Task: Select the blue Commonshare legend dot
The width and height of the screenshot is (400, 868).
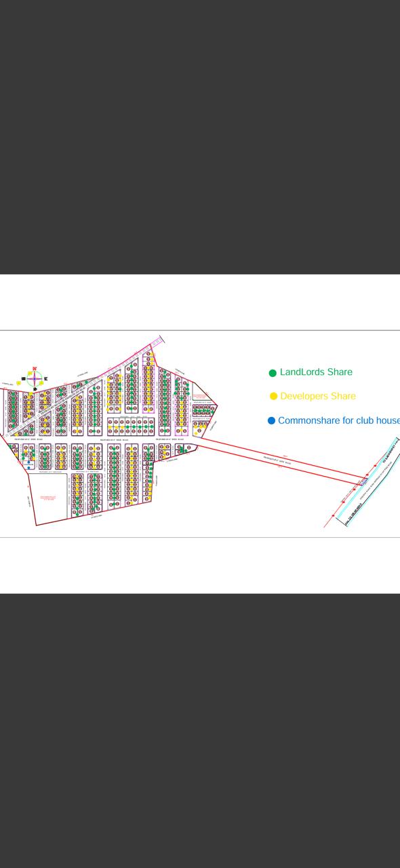Action: tap(271, 421)
